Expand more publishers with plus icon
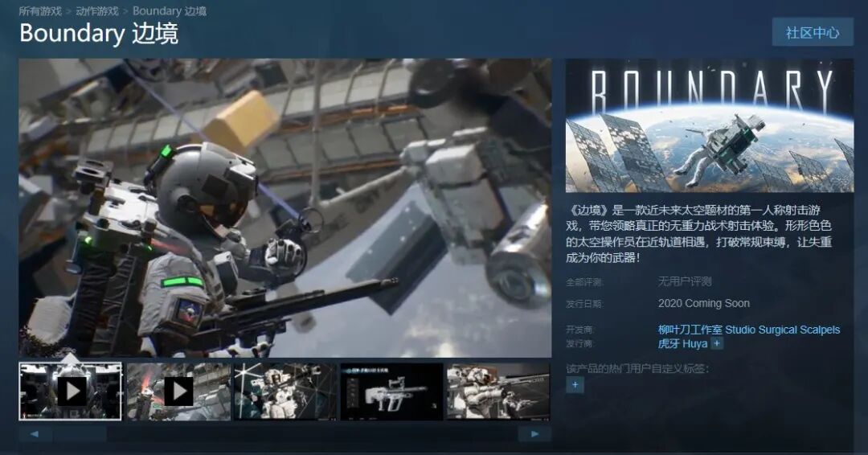868x455 pixels. tap(717, 344)
